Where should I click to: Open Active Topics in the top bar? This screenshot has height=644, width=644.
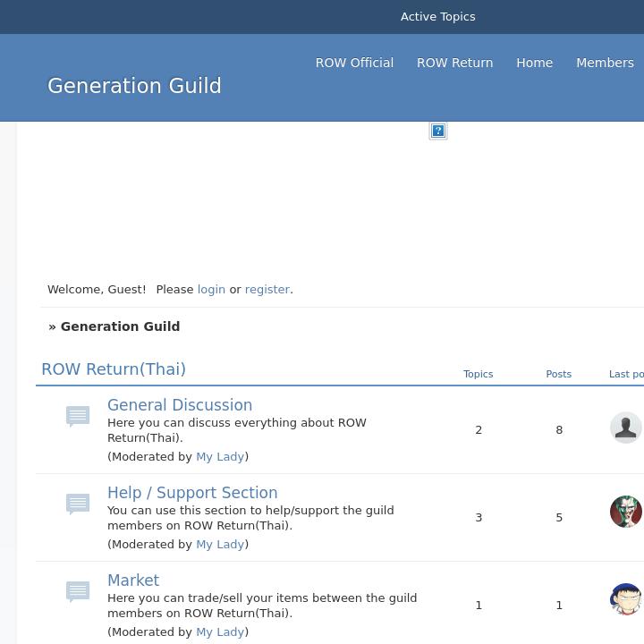coord(437,17)
